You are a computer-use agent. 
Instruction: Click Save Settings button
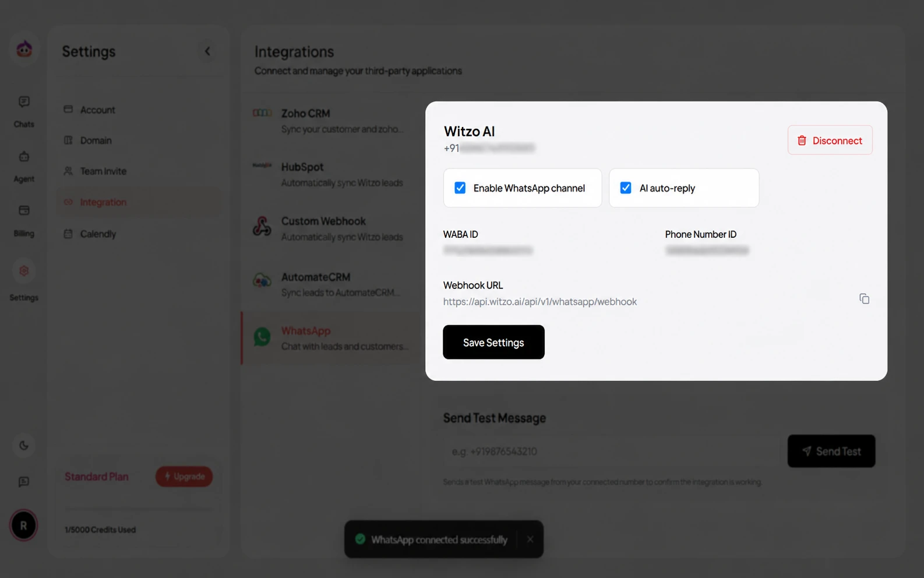(x=493, y=343)
